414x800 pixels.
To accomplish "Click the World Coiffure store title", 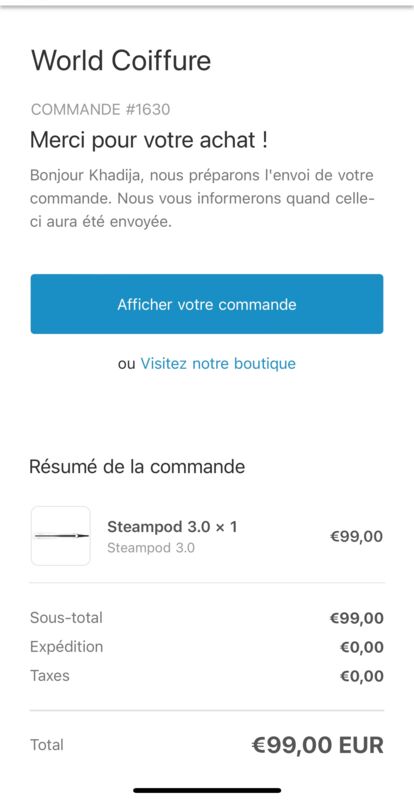I will (x=121, y=61).
